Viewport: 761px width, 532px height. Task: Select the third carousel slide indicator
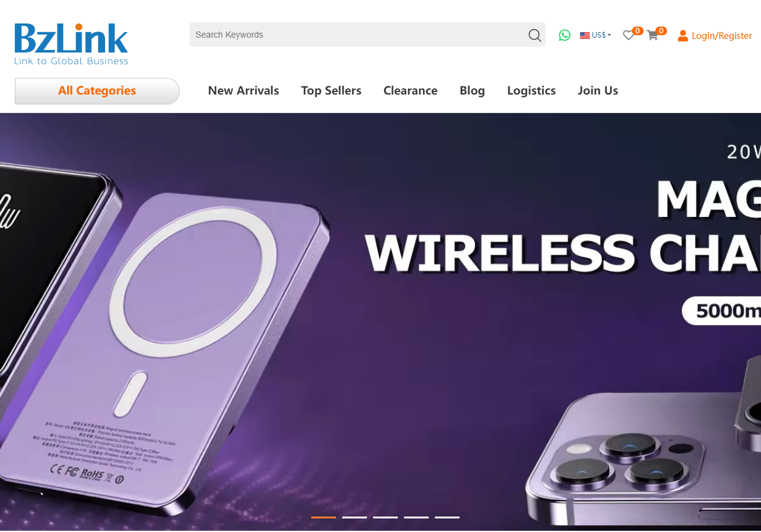click(385, 517)
